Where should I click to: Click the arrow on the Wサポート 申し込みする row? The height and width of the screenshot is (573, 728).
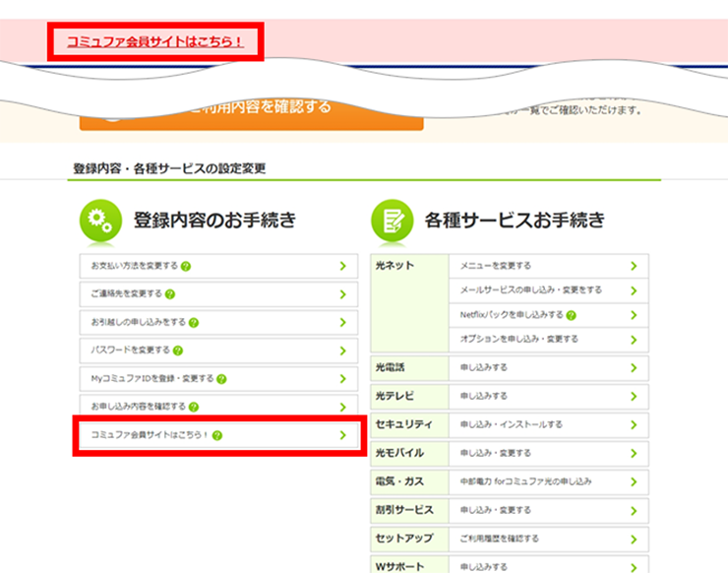(634, 567)
